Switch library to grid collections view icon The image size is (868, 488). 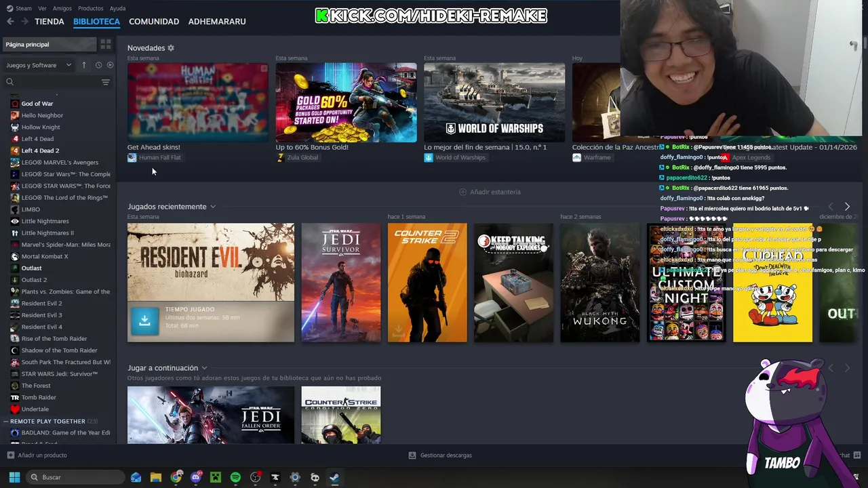[106, 44]
